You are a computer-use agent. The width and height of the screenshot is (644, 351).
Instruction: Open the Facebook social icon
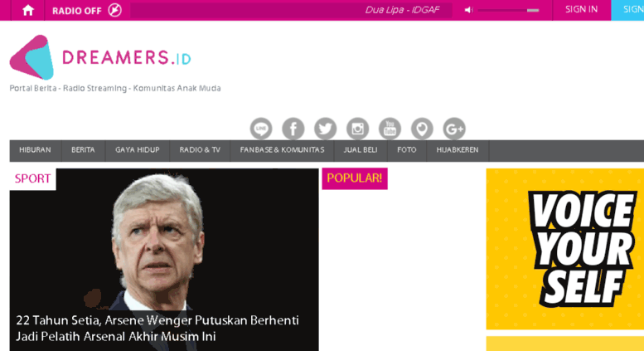(293, 129)
